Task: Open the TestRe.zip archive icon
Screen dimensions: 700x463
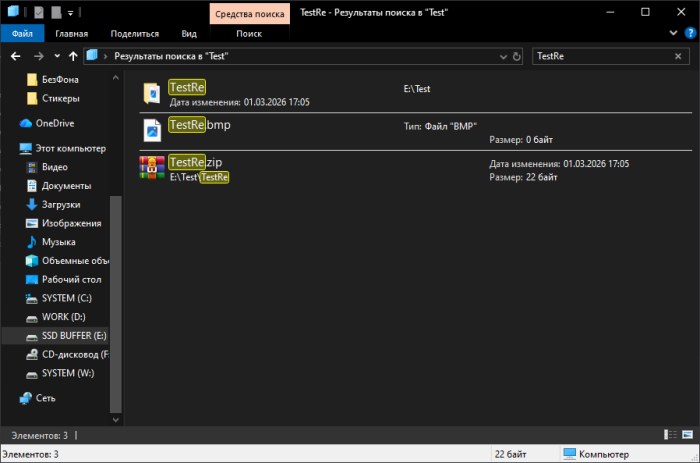Action: pos(152,168)
